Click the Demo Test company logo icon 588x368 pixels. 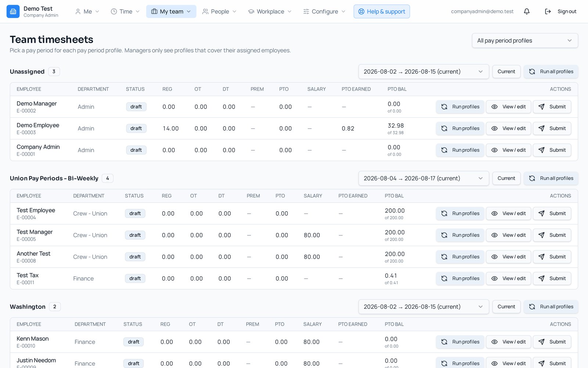point(13,11)
